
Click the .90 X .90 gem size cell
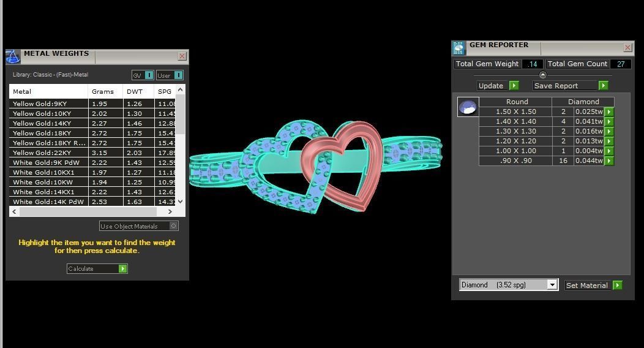[516, 161]
